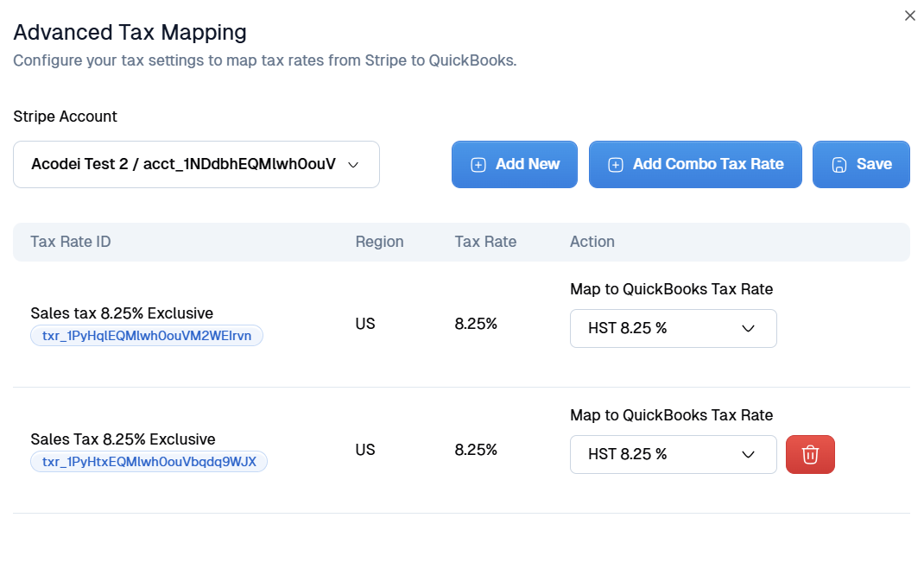Click the plus icon on Add Combo Tax Rate

pos(615,165)
